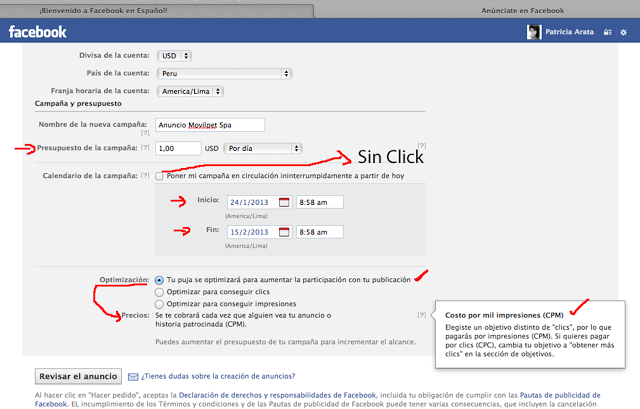Open the ¿Tienes dudas sobre la creación de anuncios? link
This screenshot has width=640, height=409.
pos(218,376)
